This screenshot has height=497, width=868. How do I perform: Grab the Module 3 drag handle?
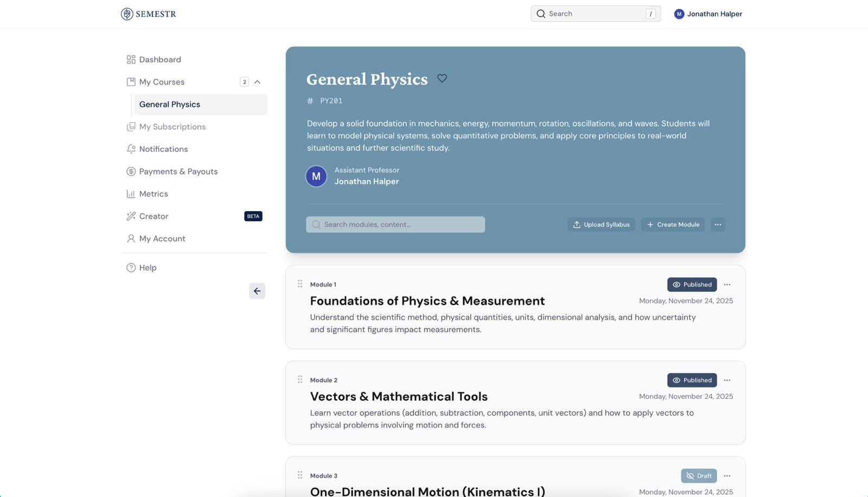(x=300, y=475)
